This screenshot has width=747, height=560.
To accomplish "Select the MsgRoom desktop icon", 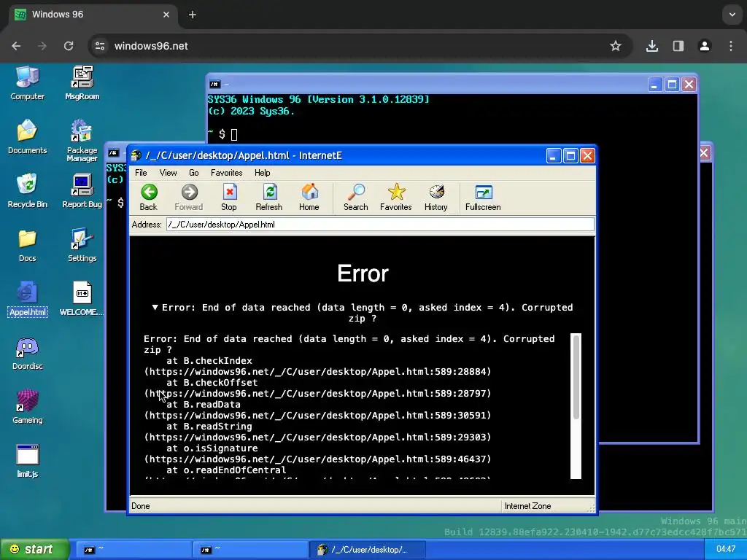I will (x=82, y=84).
